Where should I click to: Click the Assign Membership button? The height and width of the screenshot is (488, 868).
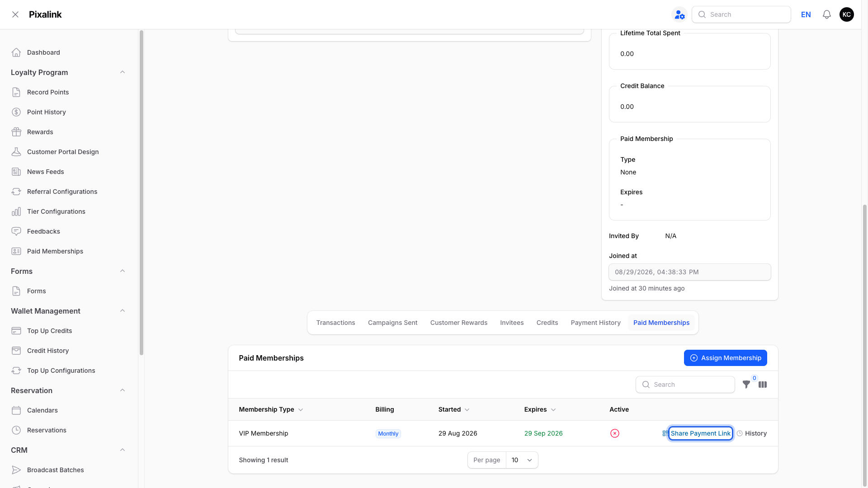[x=725, y=358]
